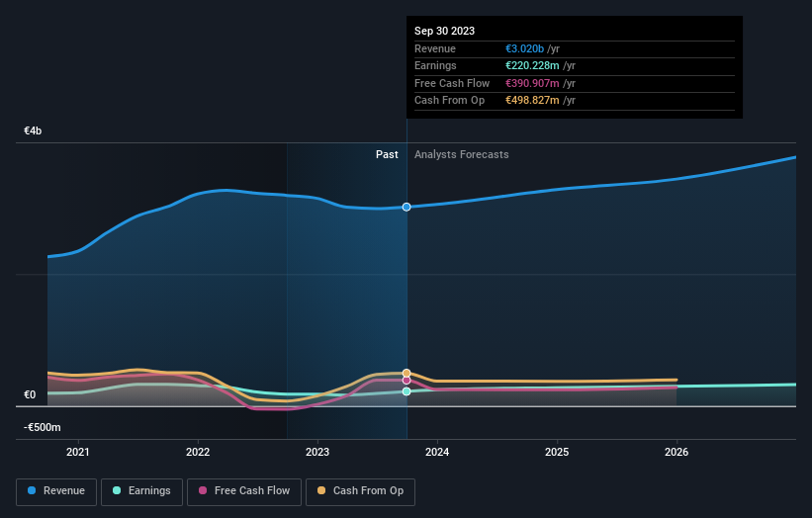This screenshot has height=518, width=812.
Task: Toggle the Cash From Op legend button
Action: point(360,491)
